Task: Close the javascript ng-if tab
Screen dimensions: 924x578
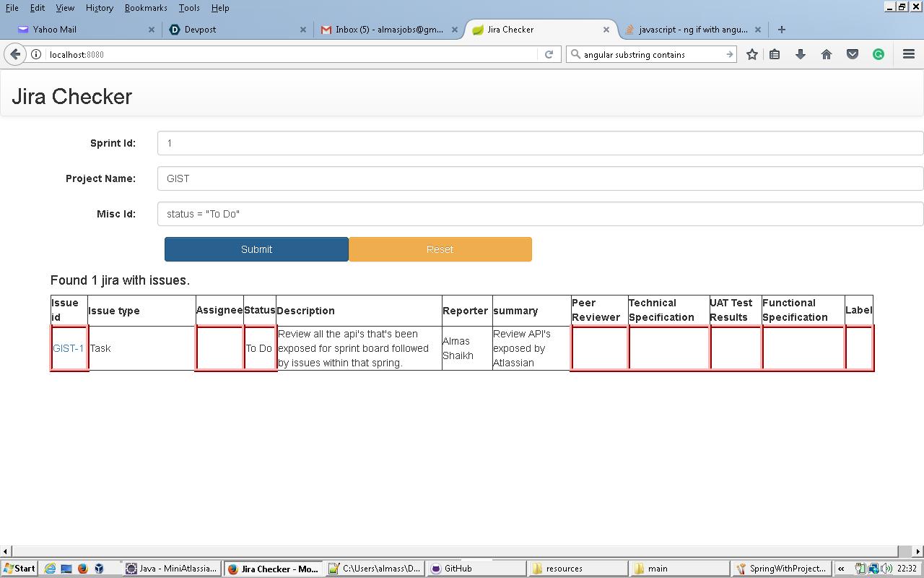Action: pos(758,30)
